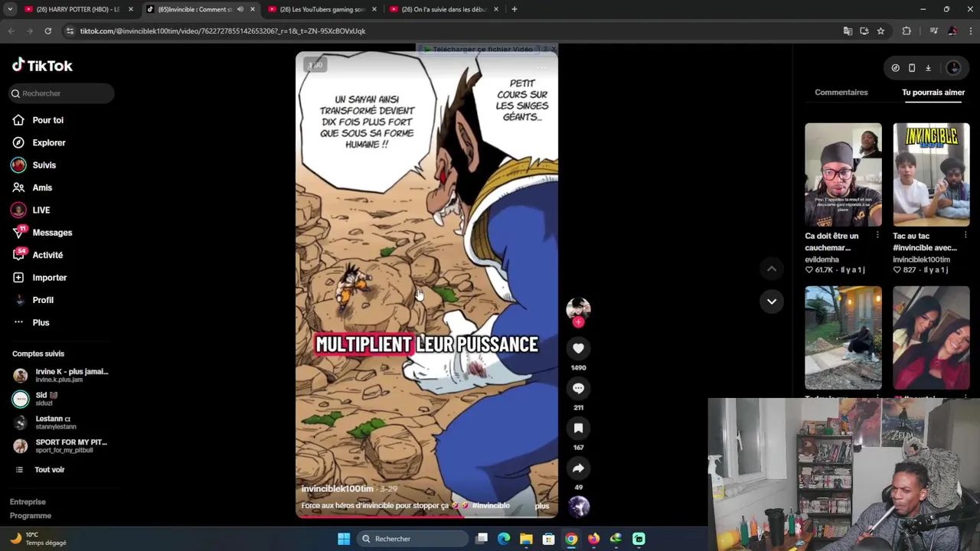
Task: Open the Amis page
Action: (42, 187)
